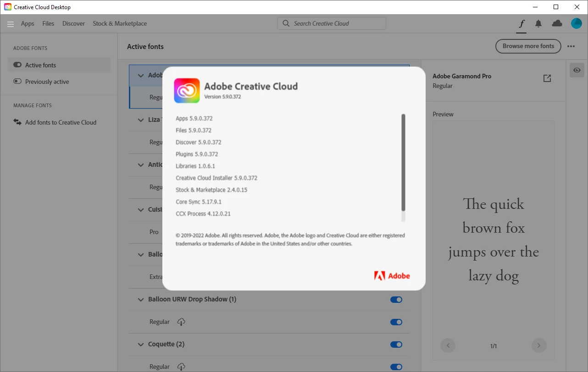Click Creative Cloud app icon in title bar
588x372 pixels.
click(8, 7)
